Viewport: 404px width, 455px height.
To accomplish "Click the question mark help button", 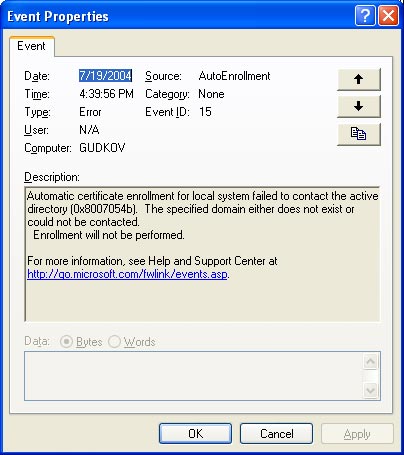I will pyautogui.click(x=365, y=15).
